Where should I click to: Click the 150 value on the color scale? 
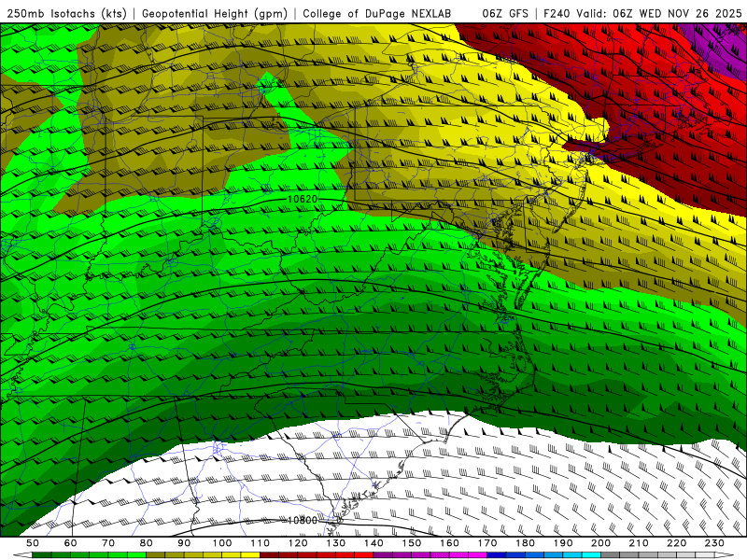coord(412,543)
